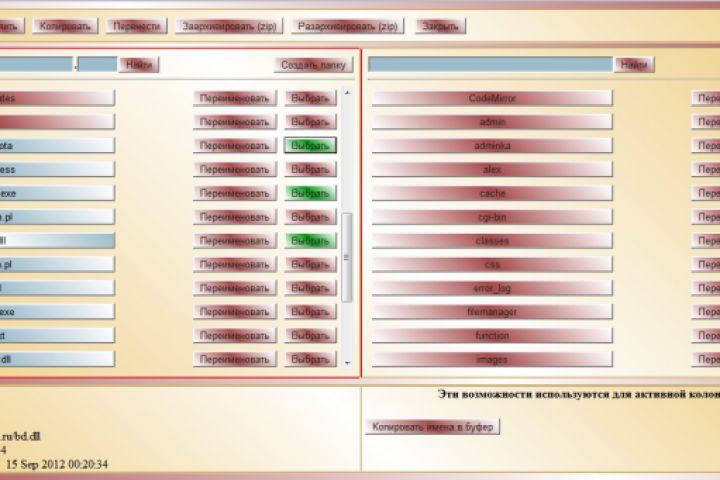Open the css folder
Image resolution: width=720 pixels, height=480 pixels.
(492, 265)
